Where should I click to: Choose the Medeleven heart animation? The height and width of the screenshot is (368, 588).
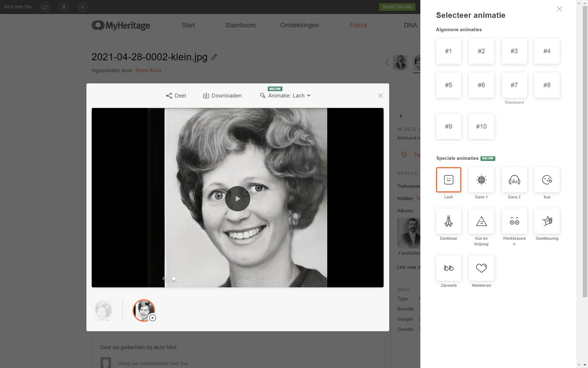[481, 268]
